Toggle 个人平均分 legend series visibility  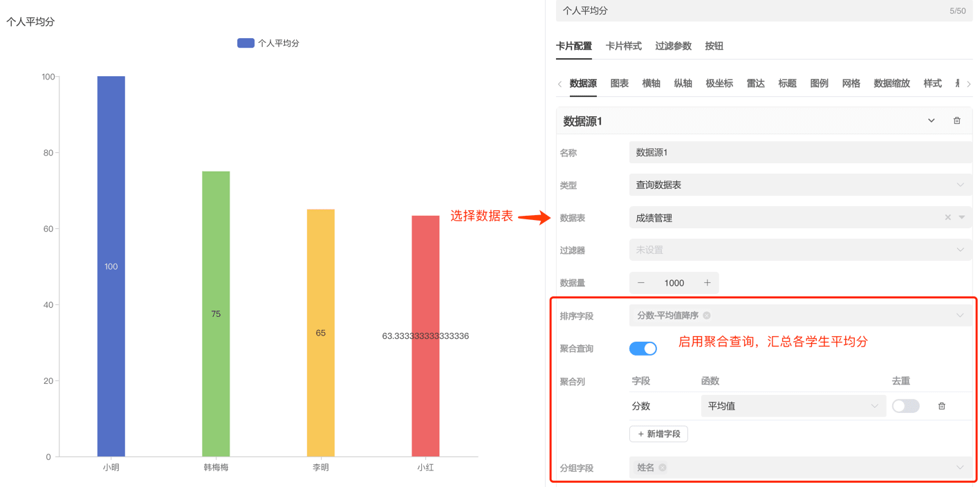(268, 43)
